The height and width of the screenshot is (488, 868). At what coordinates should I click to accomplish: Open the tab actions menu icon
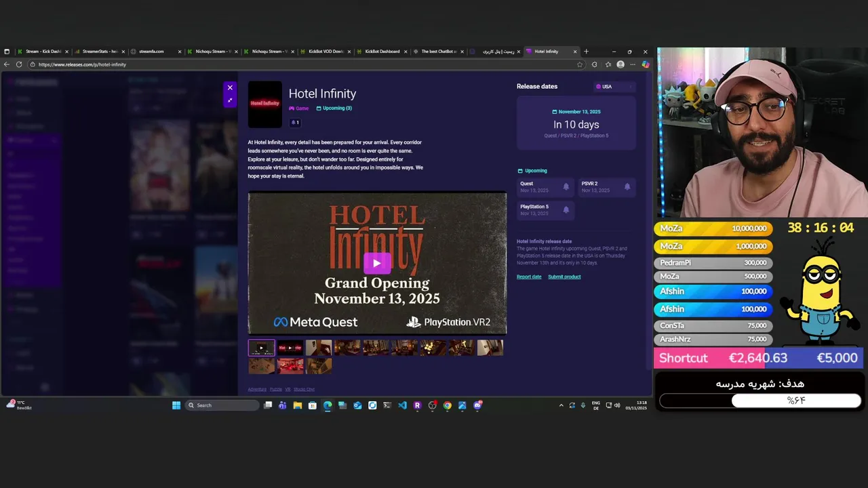tap(7, 52)
